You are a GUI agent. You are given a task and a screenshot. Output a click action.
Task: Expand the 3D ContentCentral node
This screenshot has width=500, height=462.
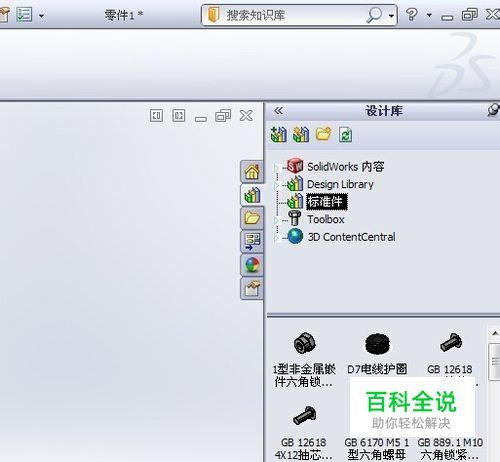tap(276, 237)
